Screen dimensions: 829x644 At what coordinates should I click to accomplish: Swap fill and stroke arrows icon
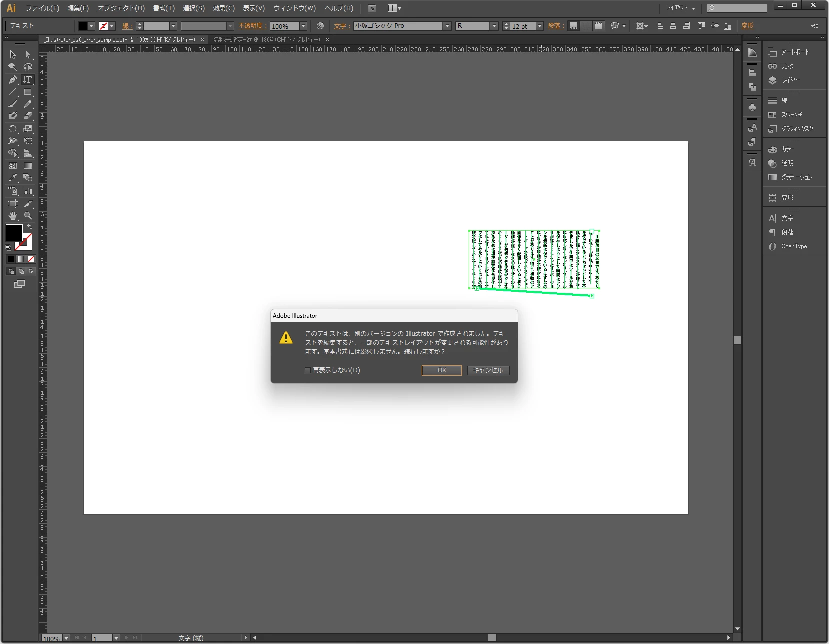click(x=30, y=227)
